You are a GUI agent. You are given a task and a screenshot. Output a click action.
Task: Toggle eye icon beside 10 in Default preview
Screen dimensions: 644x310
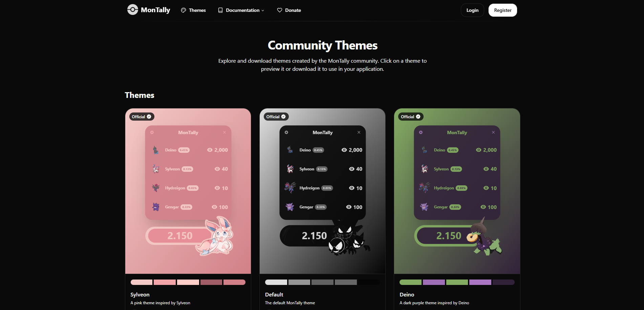click(351, 188)
